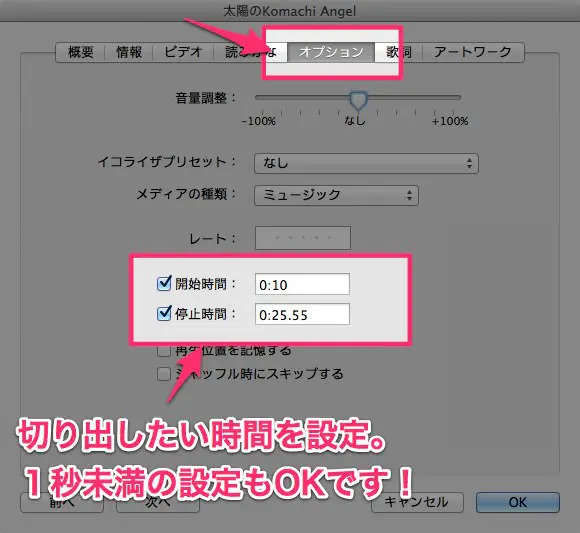The image size is (580, 533).
Task: Switch to the アートワーク tab
Action: pos(473,52)
